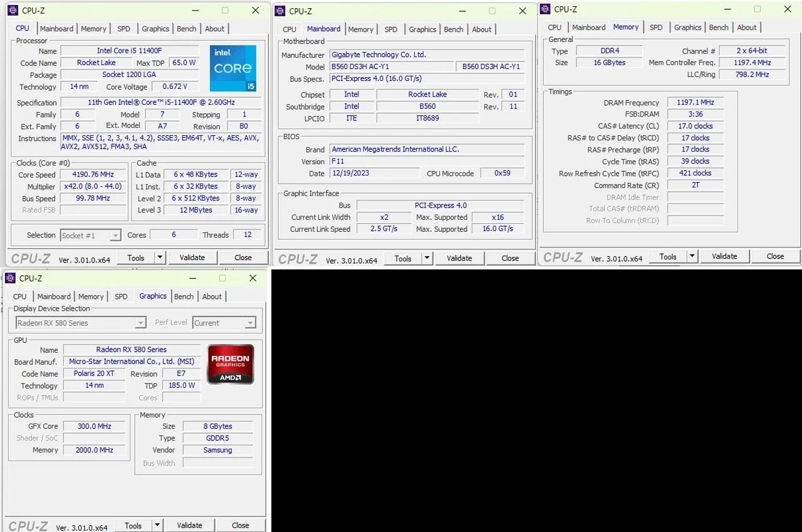802x532 pixels.
Task: Click the DRAM Frequency value 1197.1 MHz
Action: coord(695,102)
